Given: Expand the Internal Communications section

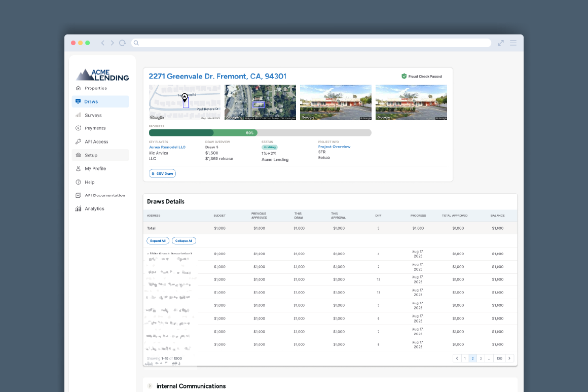Looking at the screenshot, I should click(150, 386).
